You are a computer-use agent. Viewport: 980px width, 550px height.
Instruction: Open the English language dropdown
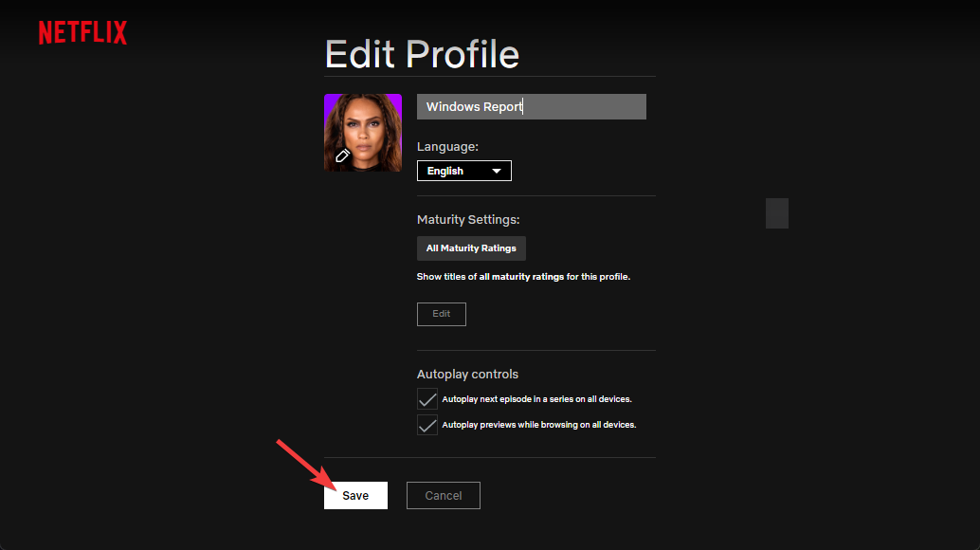click(x=463, y=171)
